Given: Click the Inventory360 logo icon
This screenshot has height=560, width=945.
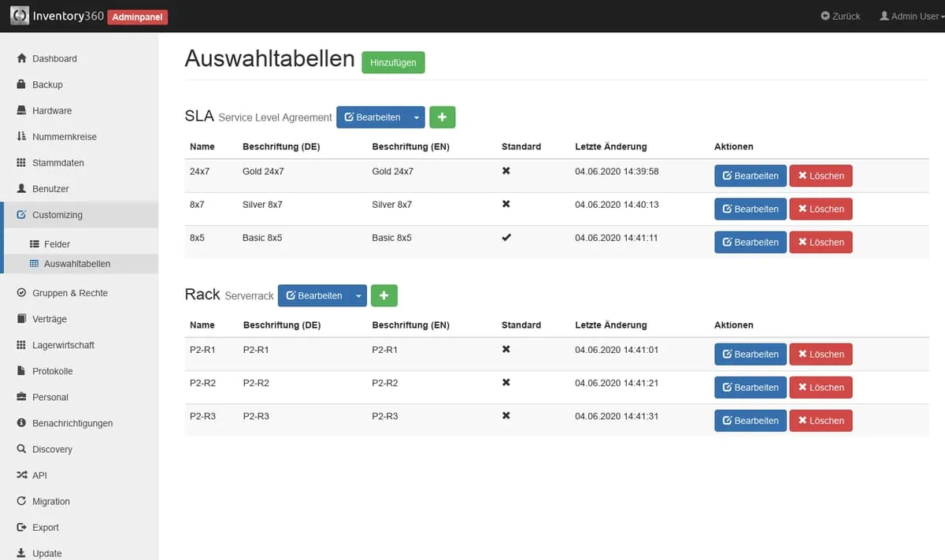Looking at the screenshot, I should coord(20,16).
